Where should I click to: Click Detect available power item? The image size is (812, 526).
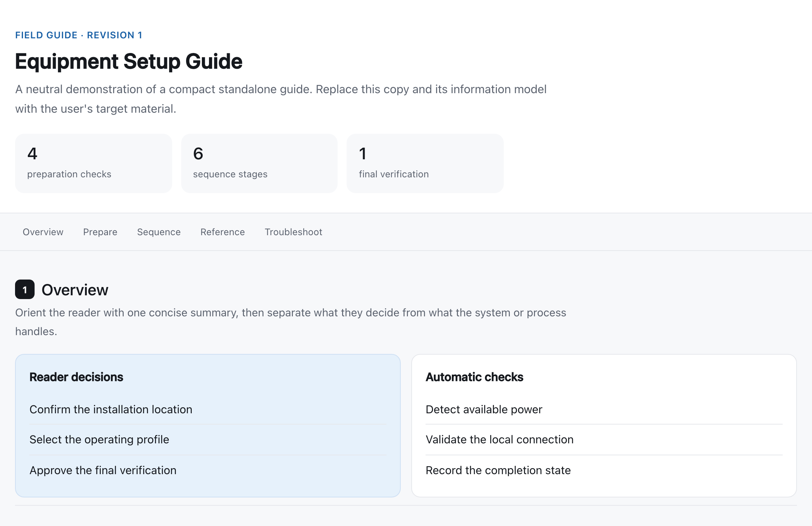click(x=604, y=409)
